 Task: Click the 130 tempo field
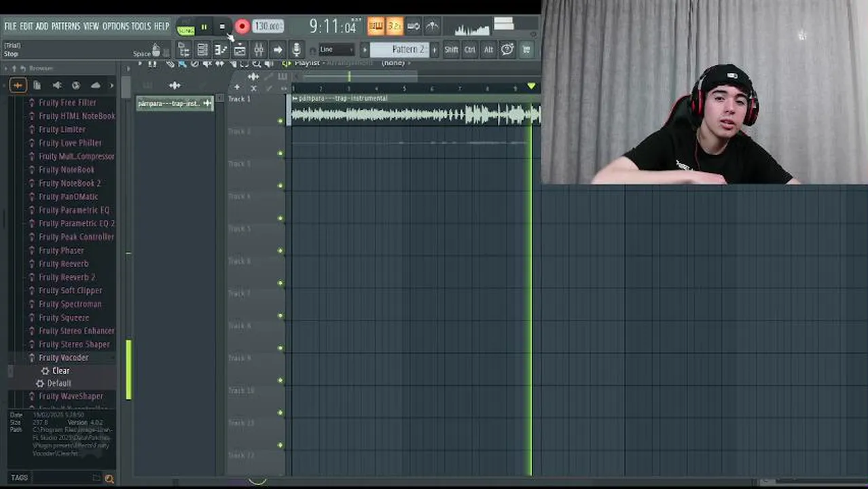268,26
